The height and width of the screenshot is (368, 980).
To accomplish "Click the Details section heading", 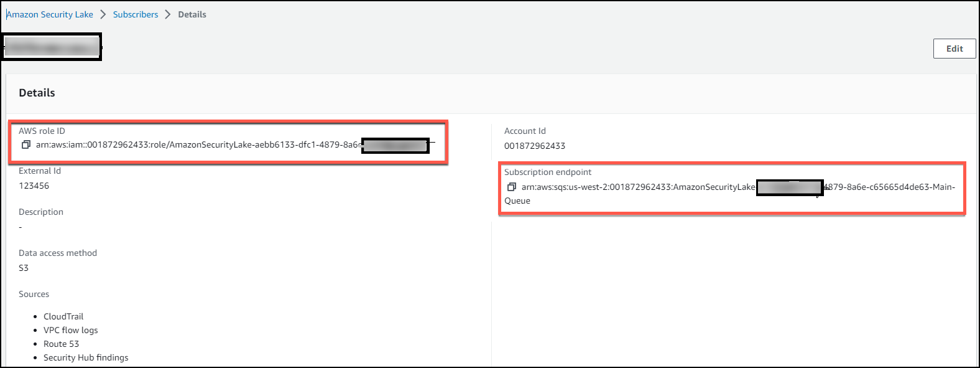I will point(37,93).
